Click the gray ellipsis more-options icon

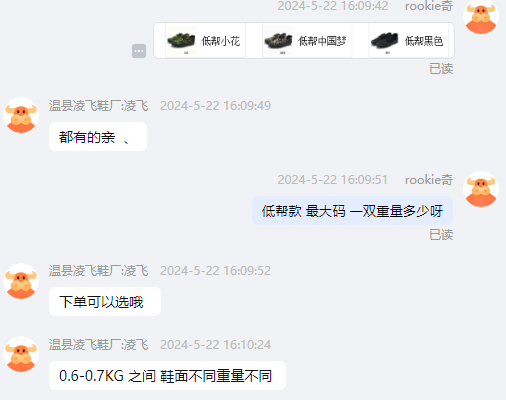coord(139,51)
